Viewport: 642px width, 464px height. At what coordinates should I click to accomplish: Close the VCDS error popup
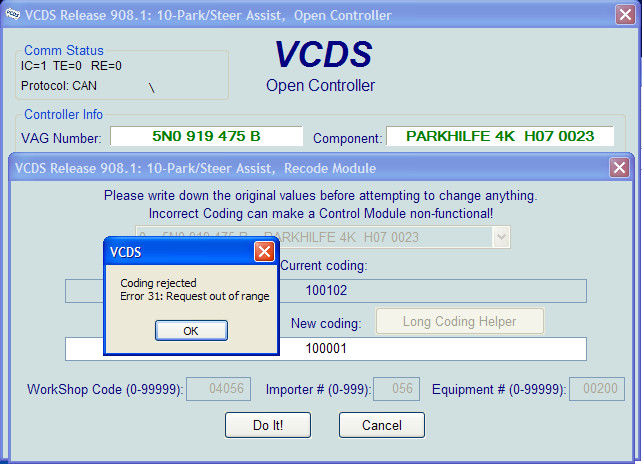click(264, 251)
